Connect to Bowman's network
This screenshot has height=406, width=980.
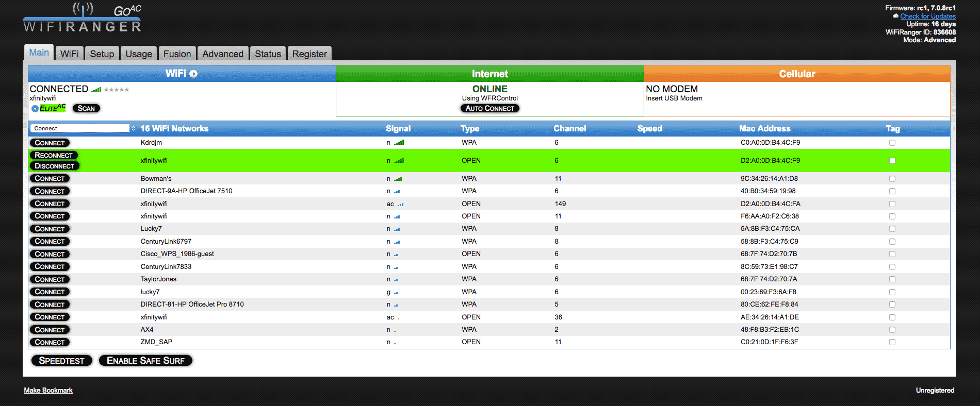pos(50,178)
